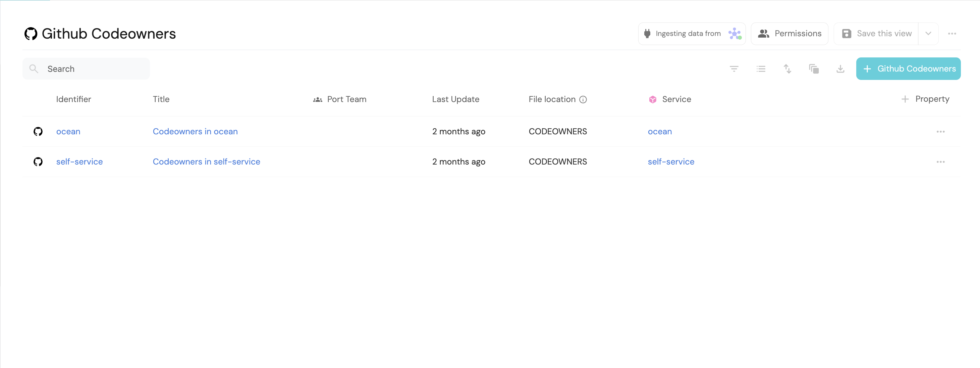Image resolution: width=980 pixels, height=368 pixels.
Task: Click the filter icon in the toolbar
Action: (734, 69)
